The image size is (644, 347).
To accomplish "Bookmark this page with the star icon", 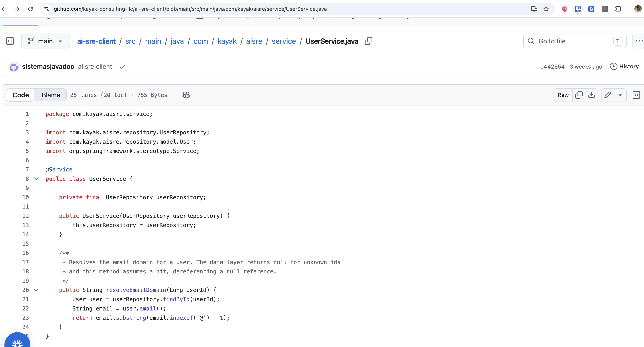I will coord(546,9).
